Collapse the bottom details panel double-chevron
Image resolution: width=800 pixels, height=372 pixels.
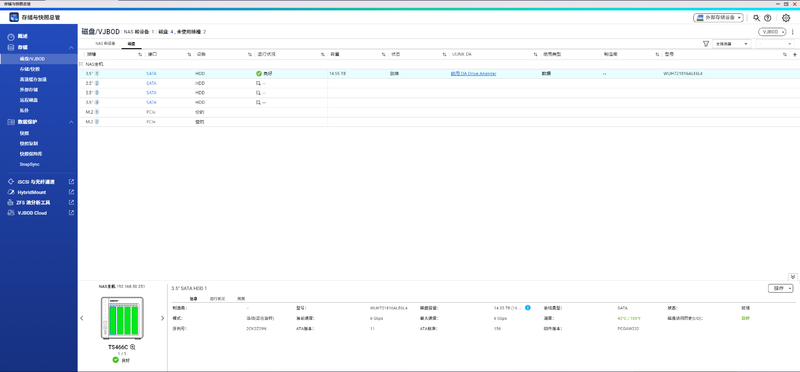(x=793, y=277)
